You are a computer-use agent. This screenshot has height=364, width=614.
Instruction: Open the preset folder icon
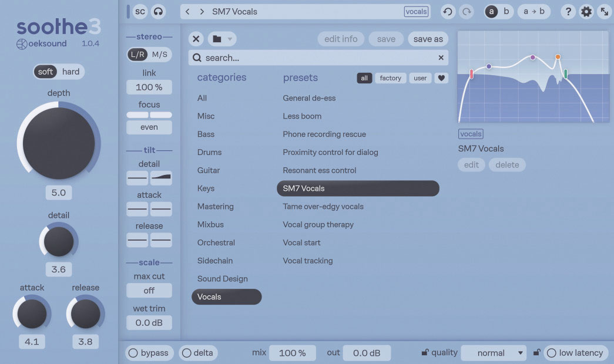pos(217,39)
